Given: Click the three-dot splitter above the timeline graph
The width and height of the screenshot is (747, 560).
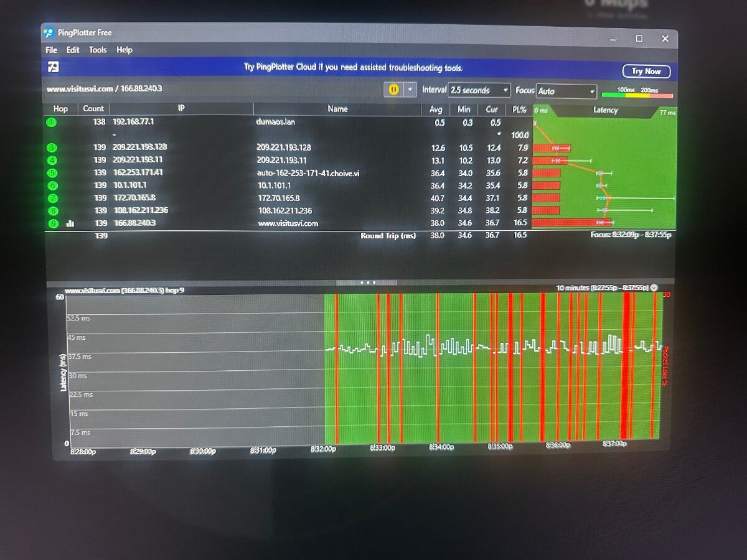Looking at the screenshot, I should pos(367,282).
